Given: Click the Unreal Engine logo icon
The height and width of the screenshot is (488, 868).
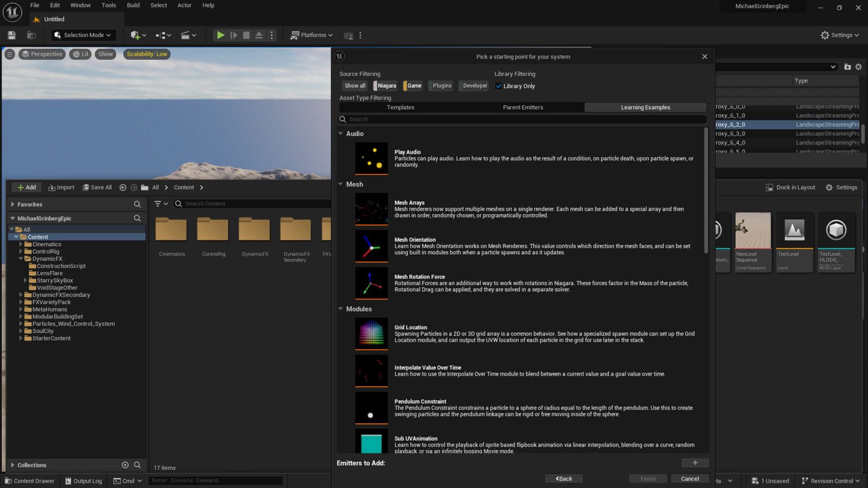Looking at the screenshot, I should tap(12, 12).
